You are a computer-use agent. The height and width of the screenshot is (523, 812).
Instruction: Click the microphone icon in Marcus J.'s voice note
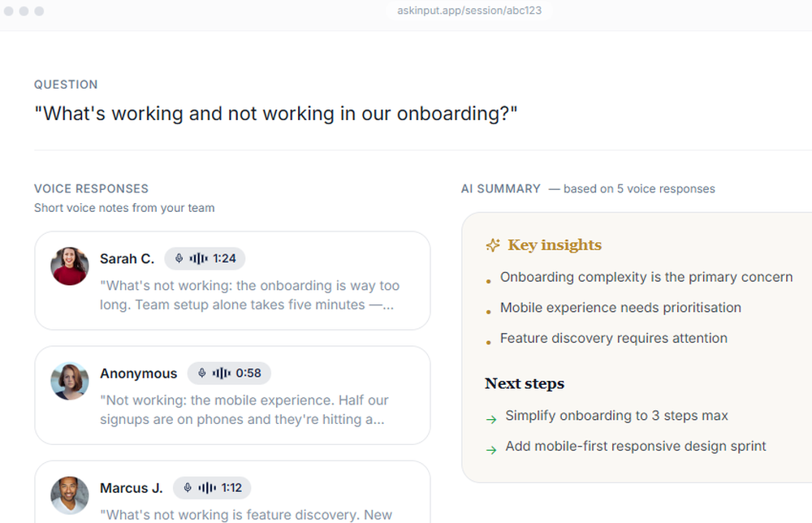[x=188, y=488]
